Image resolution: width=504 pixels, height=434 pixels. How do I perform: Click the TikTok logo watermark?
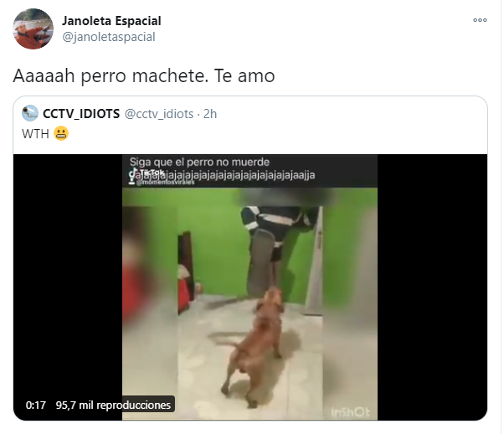(147, 173)
